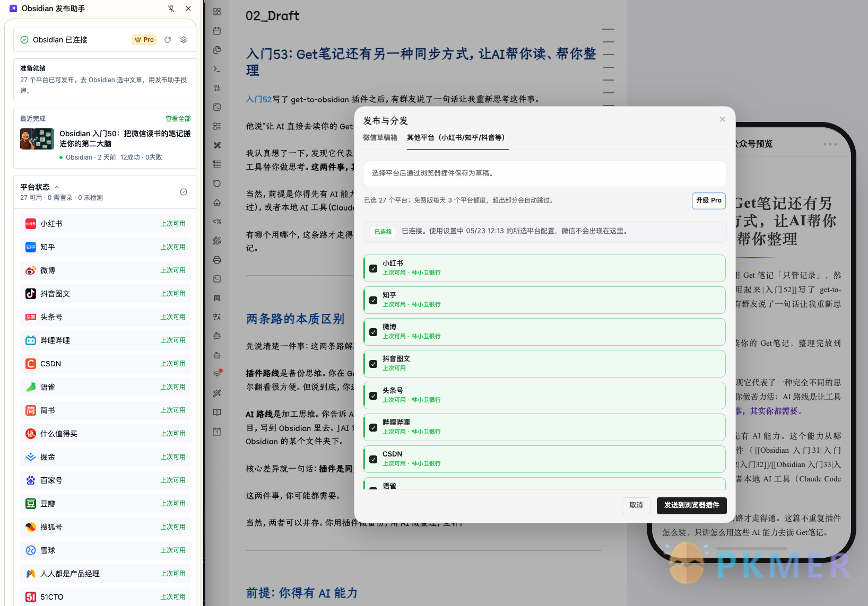Click 上次可用 status in 掘金 row
The image size is (868, 606).
(173, 457)
